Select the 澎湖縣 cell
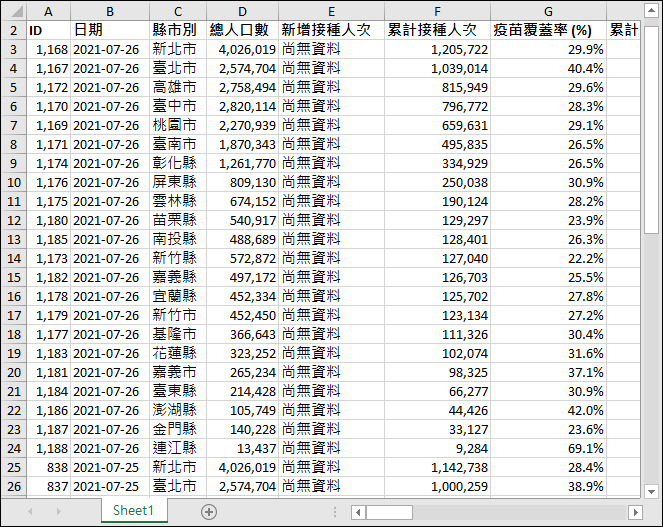The width and height of the screenshot is (663, 527). 178,410
